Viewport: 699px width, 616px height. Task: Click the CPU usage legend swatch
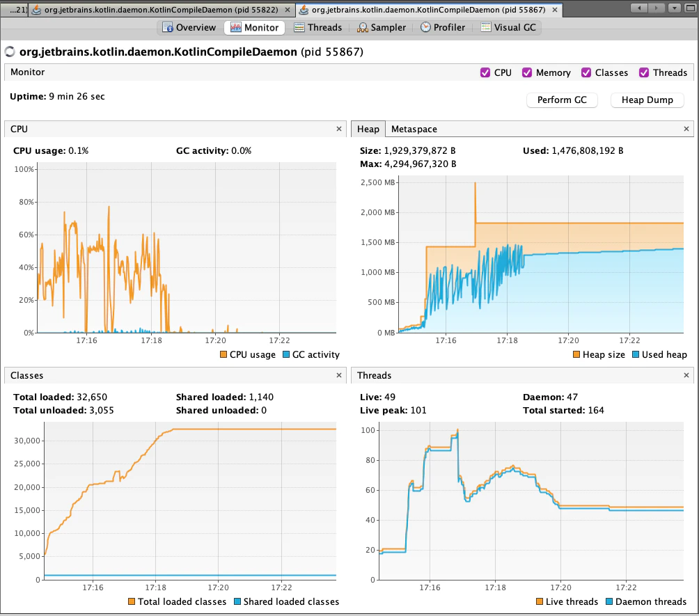coord(223,355)
